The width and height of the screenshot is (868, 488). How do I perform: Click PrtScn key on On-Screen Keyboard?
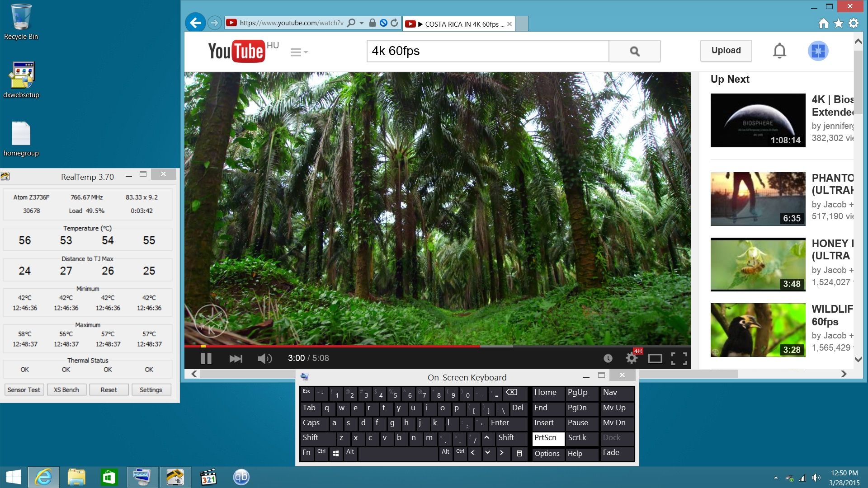click(x=548, y=438)
